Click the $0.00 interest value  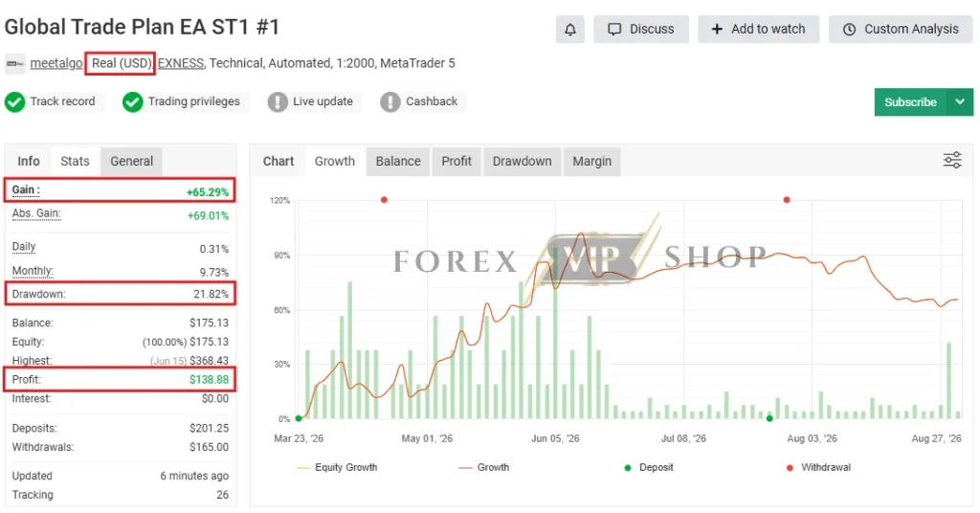click(x=215, y=399)
